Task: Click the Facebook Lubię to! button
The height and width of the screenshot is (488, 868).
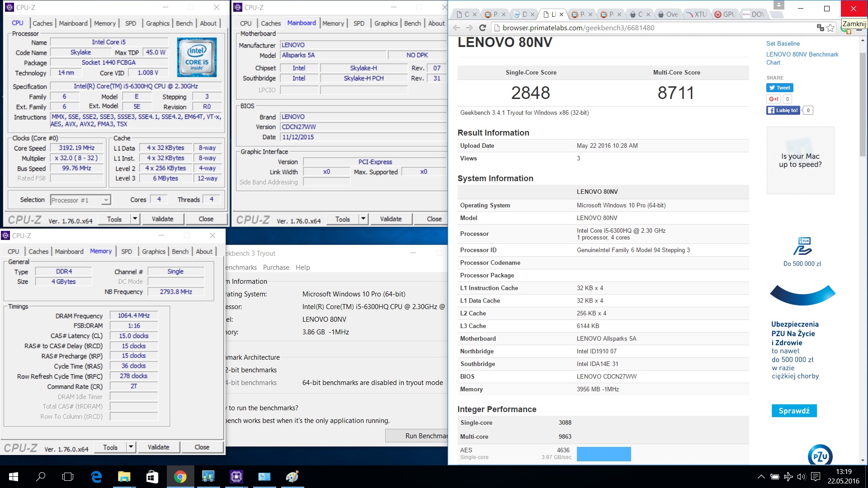Action: point(783,110)
